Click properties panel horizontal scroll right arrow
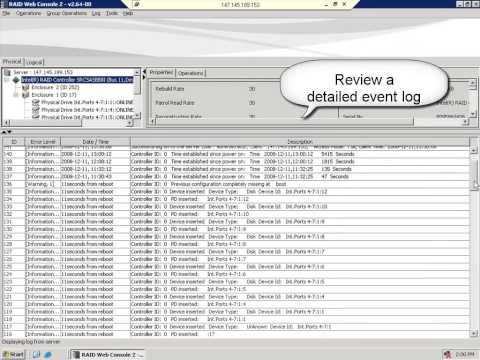This screenshot has height=360, width=480. coord(466,122)
